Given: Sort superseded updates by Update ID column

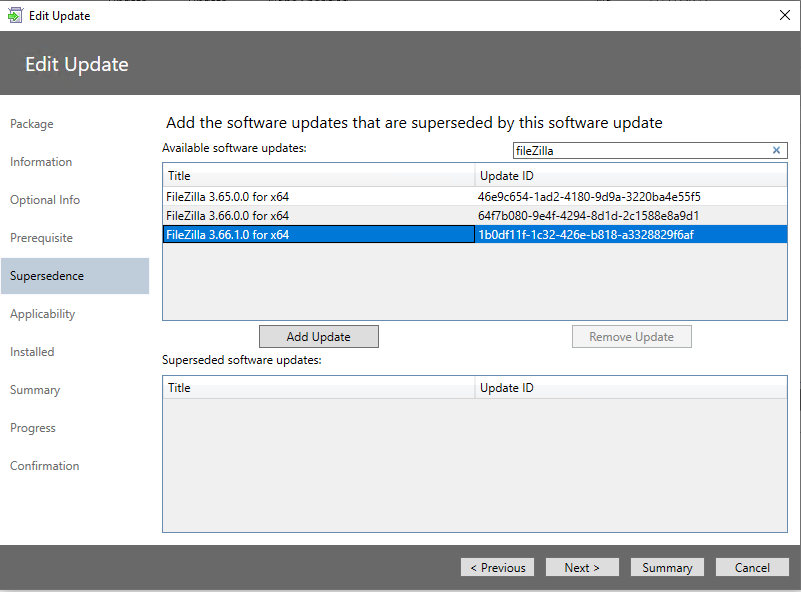Looking at the screenshot, I should [631, 388].
